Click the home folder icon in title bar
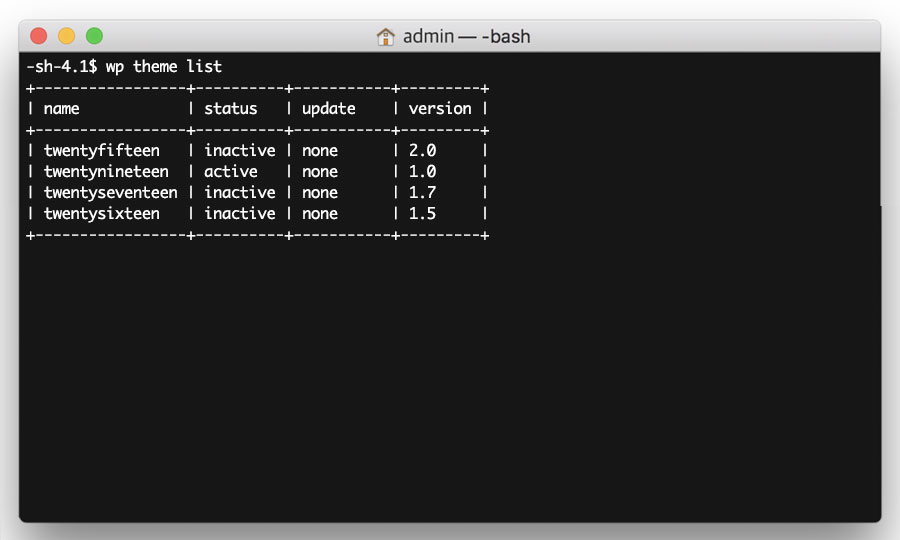The width and height of the screenshot is (900, 540). point(385,37)
